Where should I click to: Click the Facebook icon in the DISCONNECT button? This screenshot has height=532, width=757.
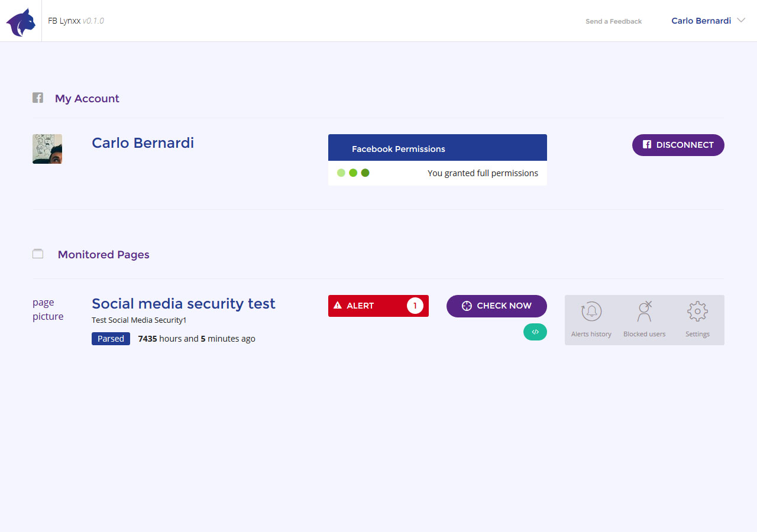[647, 144]
